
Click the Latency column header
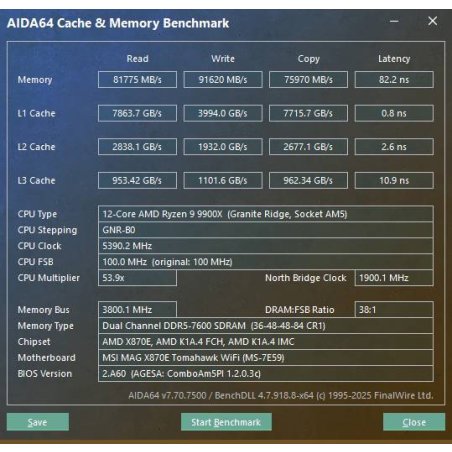click(394, 59)
